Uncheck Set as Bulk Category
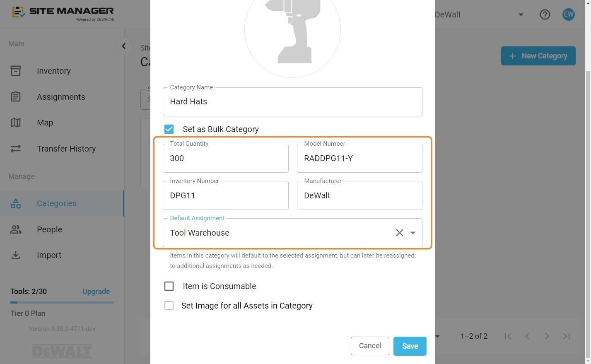591x364 pixels. click(169, 129)
